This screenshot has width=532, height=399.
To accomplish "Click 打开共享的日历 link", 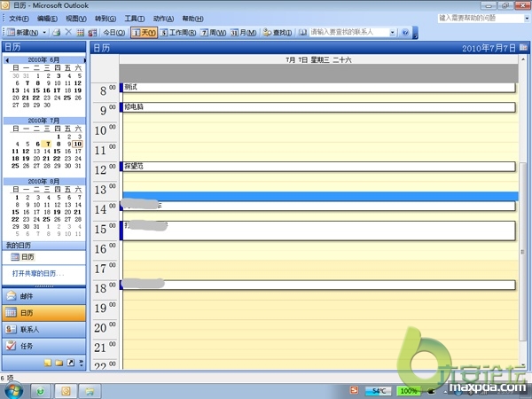I will point(37,271).
